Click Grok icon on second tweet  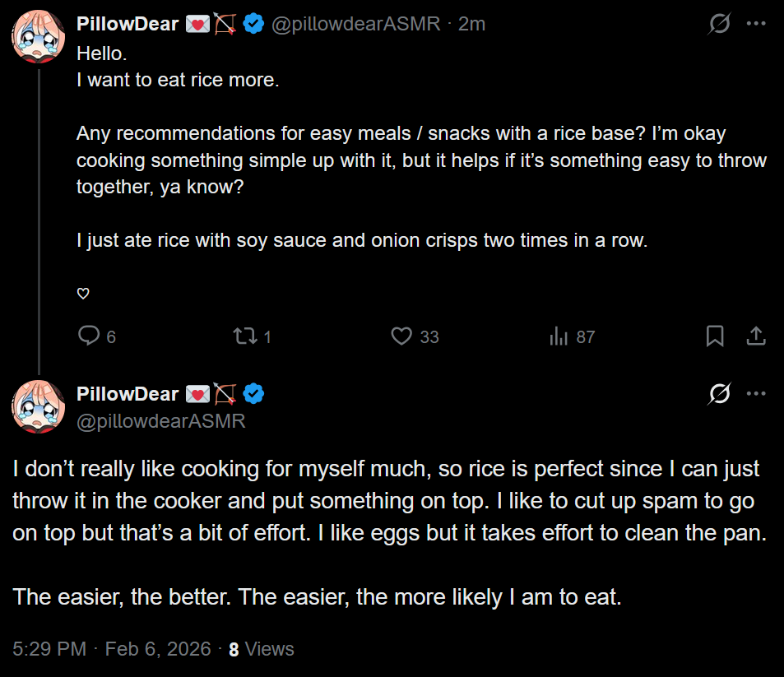click(x=719, y=394)
